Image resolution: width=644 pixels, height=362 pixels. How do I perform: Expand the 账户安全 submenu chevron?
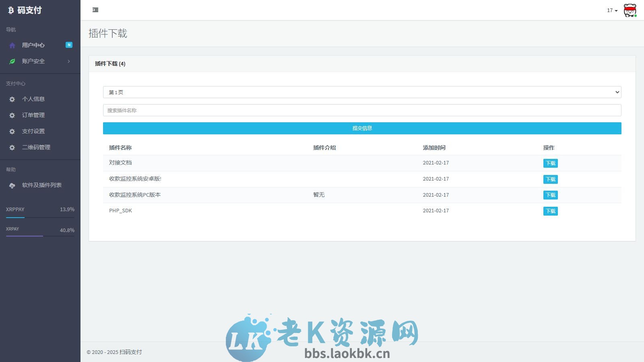pyautogui.click(x=68, y=61)
